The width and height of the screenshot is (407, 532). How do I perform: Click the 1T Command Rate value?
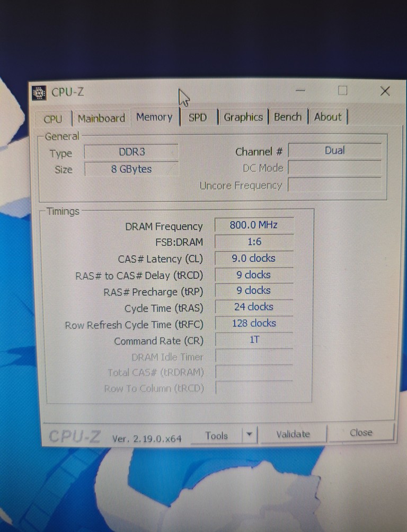[254, 340]
